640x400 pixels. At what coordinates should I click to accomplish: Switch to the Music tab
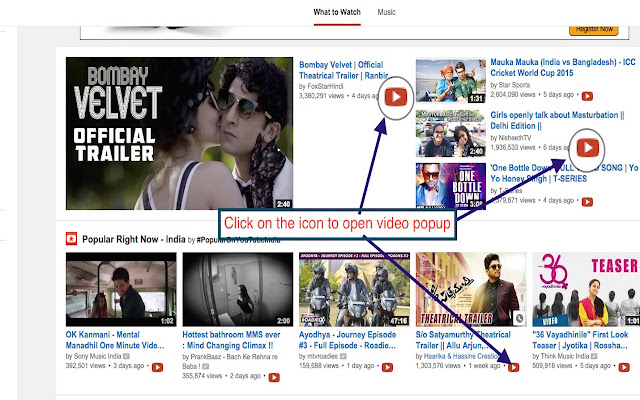386,12
